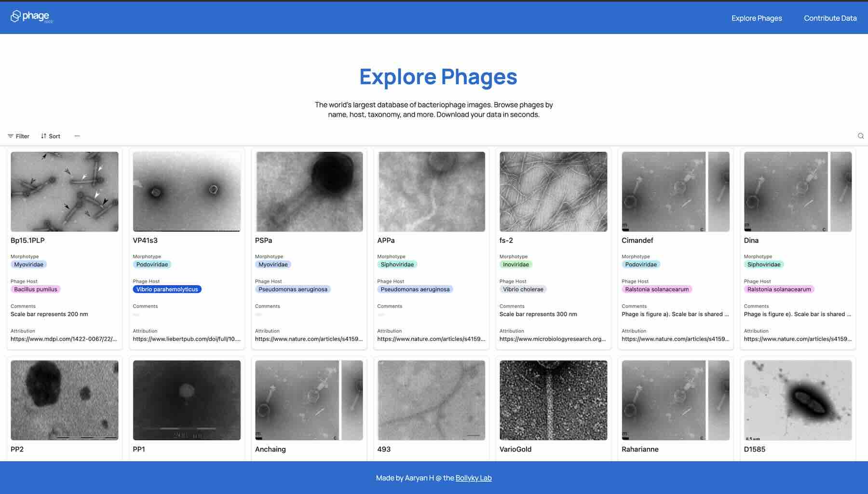Click the fs-2 phage name
The height and width of the screenshot is (494, 868).
506,240
